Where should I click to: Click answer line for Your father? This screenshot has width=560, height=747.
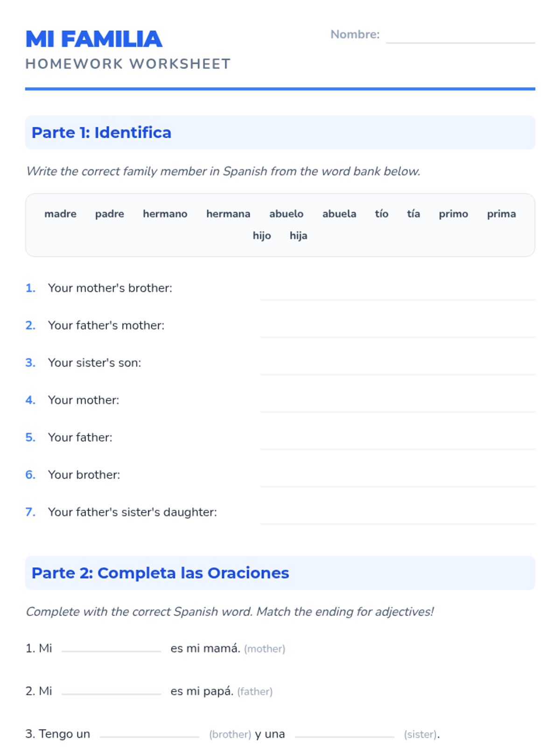coord(397,441)
